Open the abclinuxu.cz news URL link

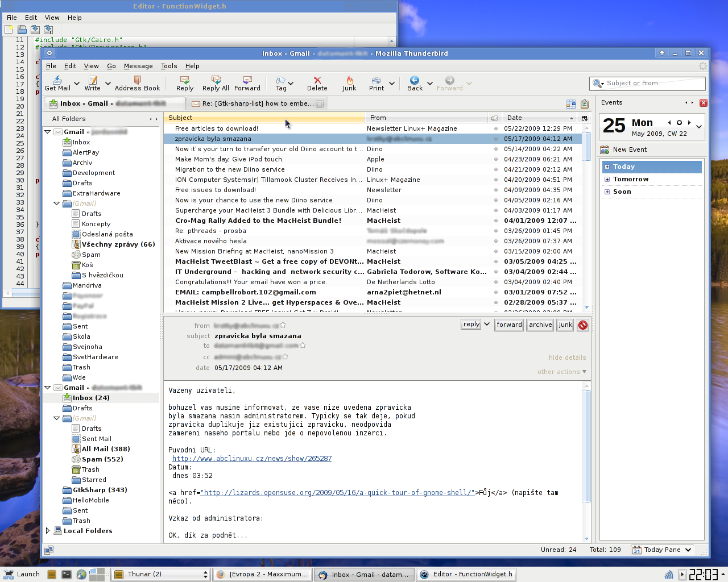point(252,459)
